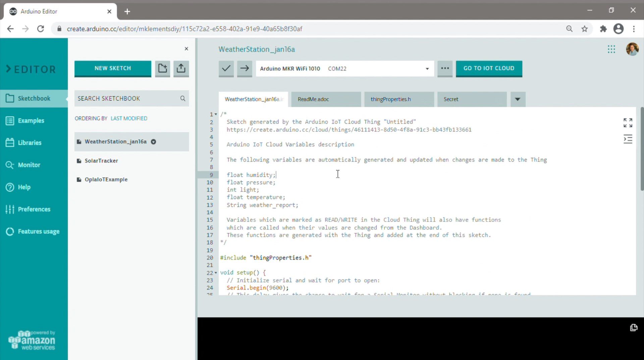644x360 pixels.
Task: Open the Arduino apps grid menu
Action: [611, 49]
